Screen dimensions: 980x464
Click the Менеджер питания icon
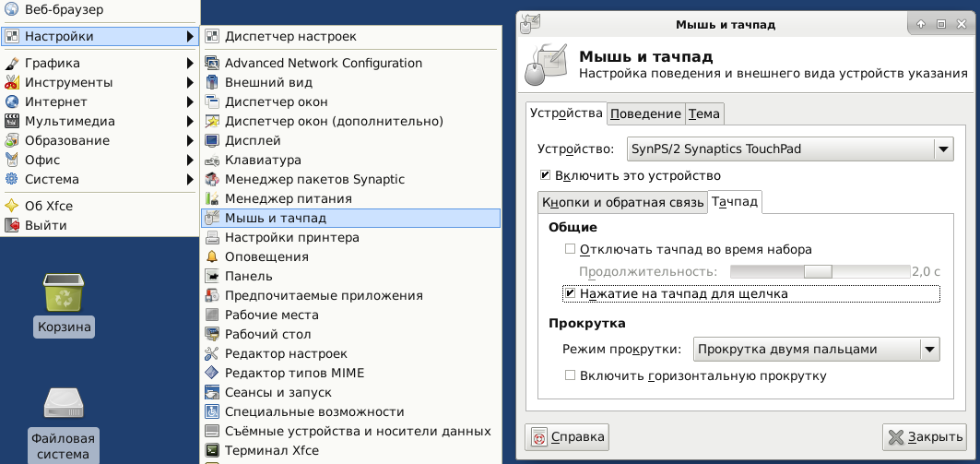click(x=212, y=198)
